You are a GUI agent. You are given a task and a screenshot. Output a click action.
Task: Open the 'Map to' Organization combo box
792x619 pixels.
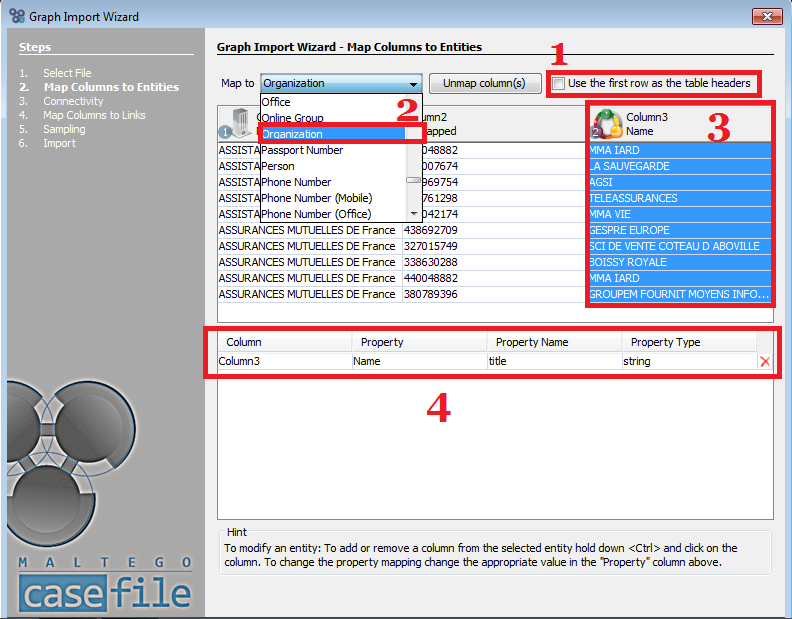(x=341, y=83)
